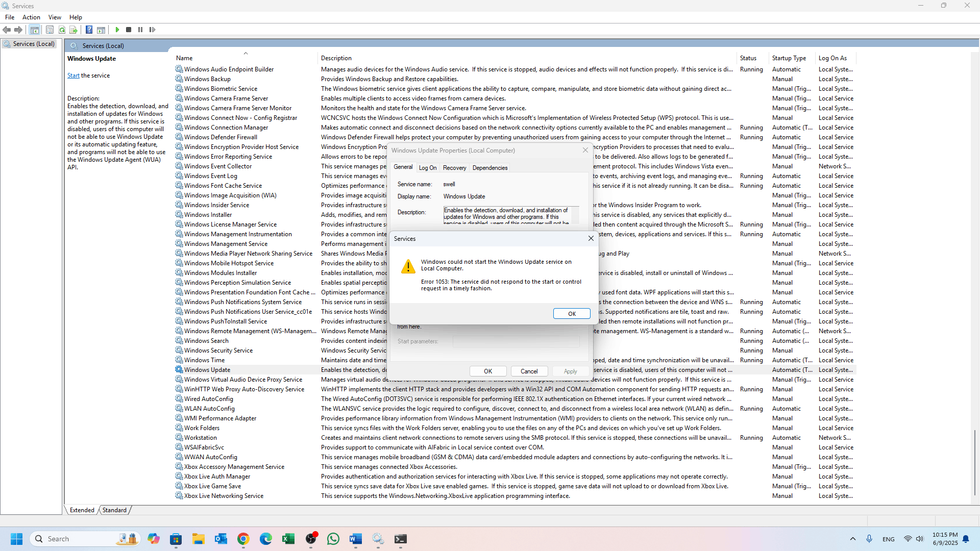
Task: Click OK in the error dialog
Action: click(x=572, y=314)
